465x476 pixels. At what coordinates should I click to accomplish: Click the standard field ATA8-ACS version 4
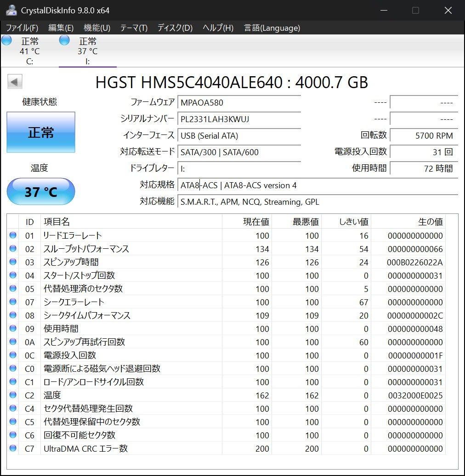318,185
